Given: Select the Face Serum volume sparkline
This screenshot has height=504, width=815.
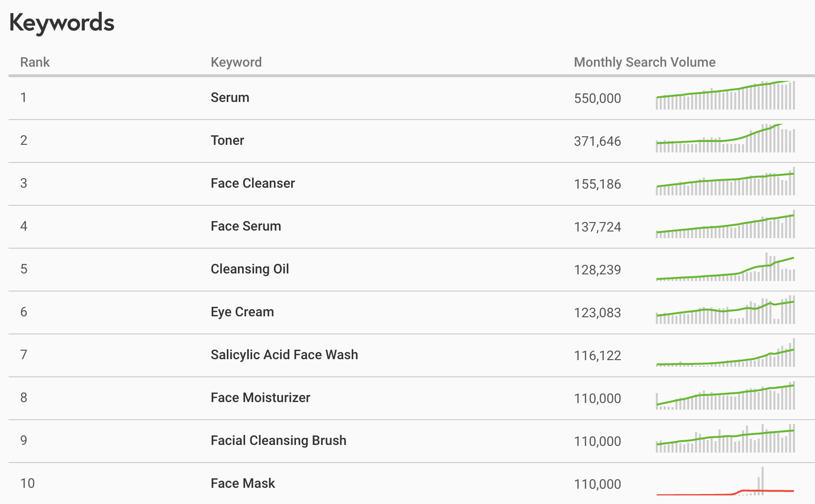Looking at the screenshot, I should click(x=725, y=224).
